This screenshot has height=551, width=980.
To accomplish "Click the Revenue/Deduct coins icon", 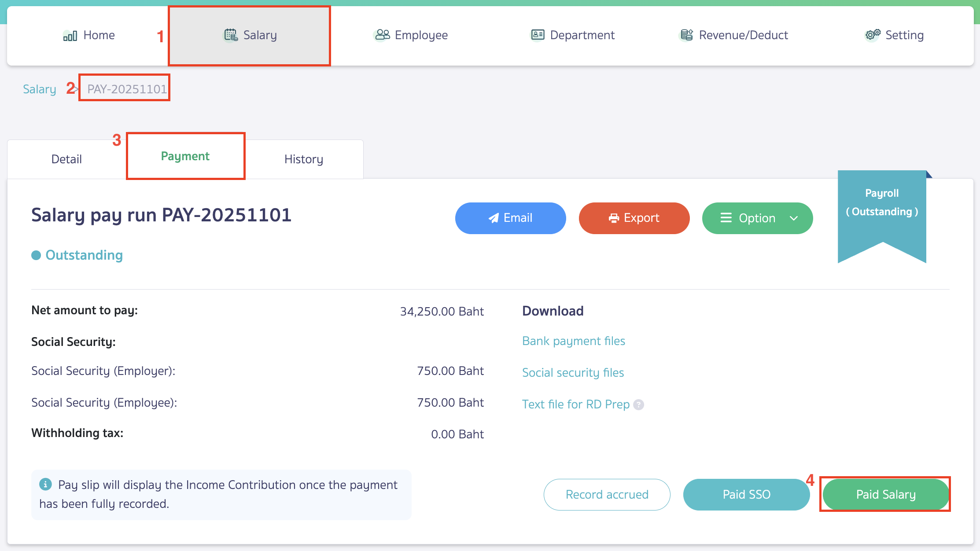I will tap(686, 35).
